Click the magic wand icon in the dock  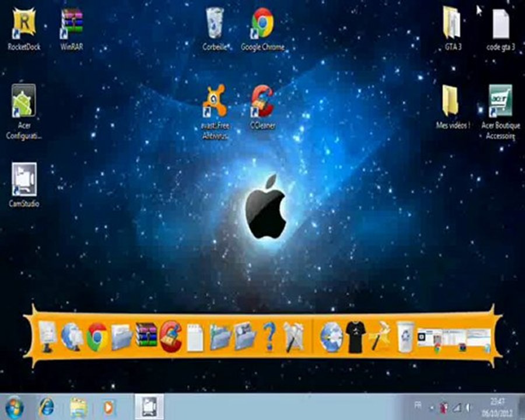pyautogui.click(x=380, y=336)
